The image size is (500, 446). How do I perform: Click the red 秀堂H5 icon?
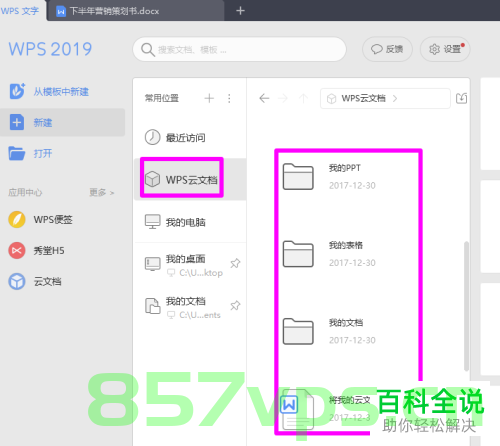click(17, 250)
